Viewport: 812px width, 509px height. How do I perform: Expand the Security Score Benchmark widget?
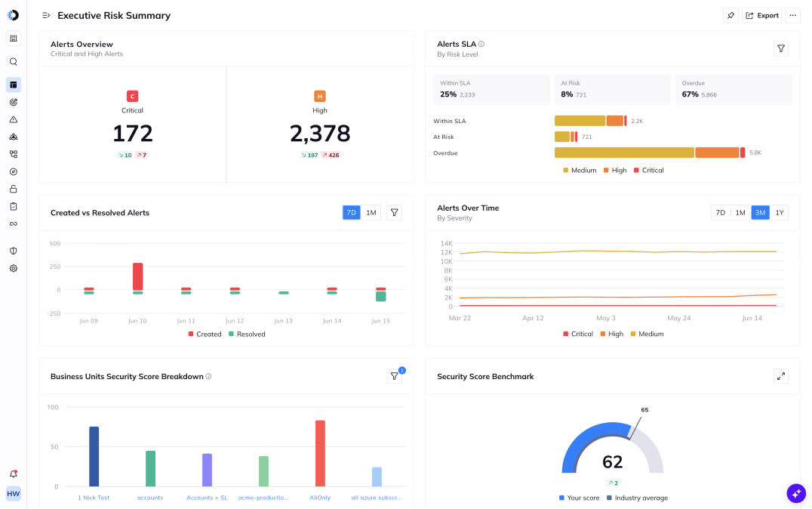coord(781,376)
